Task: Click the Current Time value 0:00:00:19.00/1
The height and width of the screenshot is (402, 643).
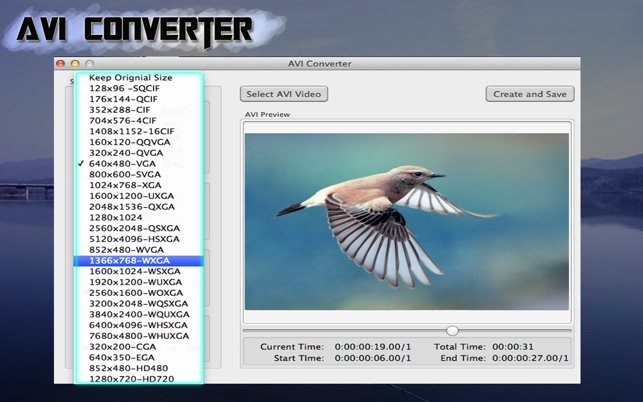Action: pos(373,347)
